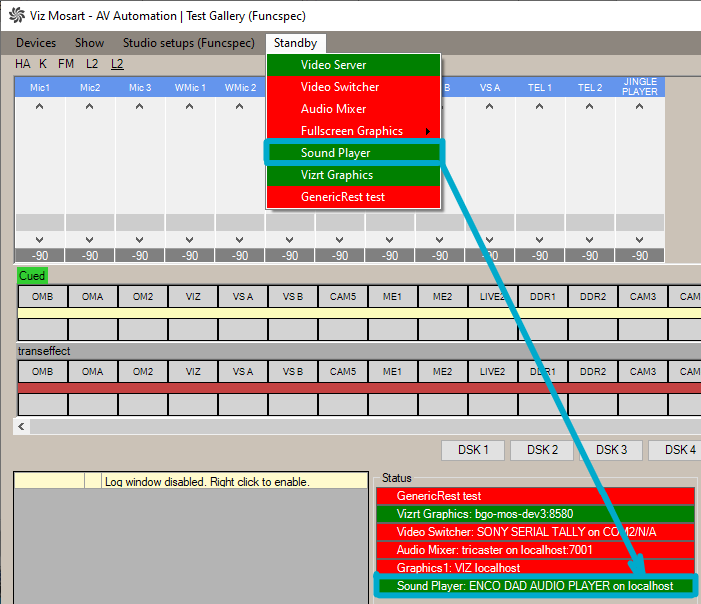This screenshot has height=604, width=701.
Task: Raise Mic1 fader with its up arrow
Action: pyautogui.click(x=40, y=108)
